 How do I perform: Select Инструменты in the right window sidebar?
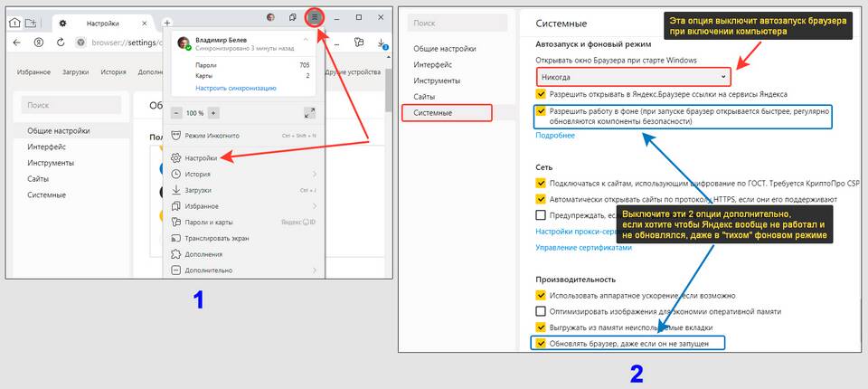pyautogui.click(x=437, y=81)
